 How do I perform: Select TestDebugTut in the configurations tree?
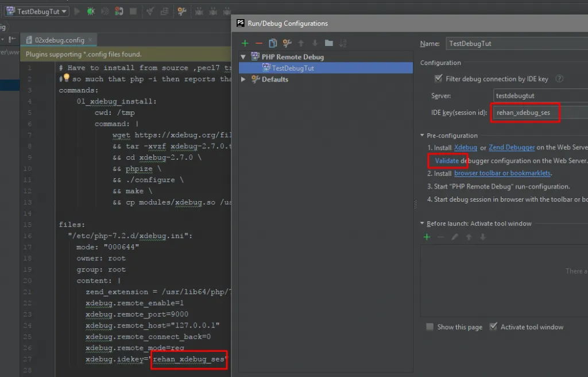pos(293,68)
